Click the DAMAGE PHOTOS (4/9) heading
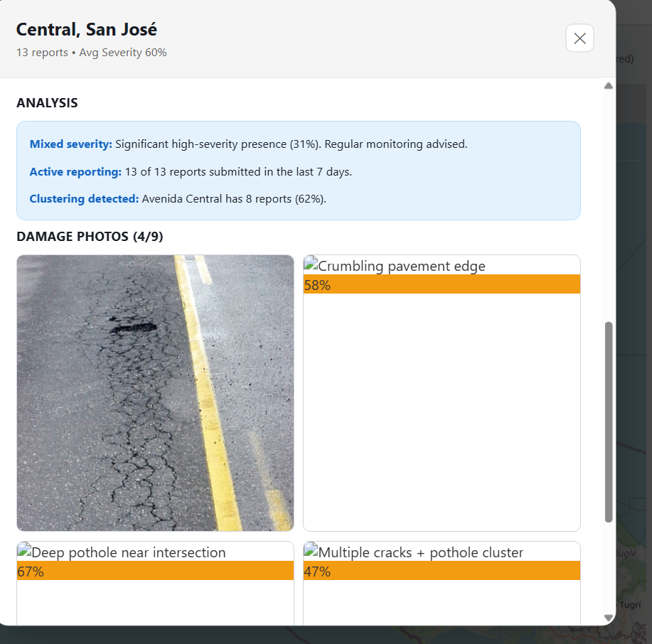Image resolution: width=652 pixels, height=644 pixels. [90, 236]
